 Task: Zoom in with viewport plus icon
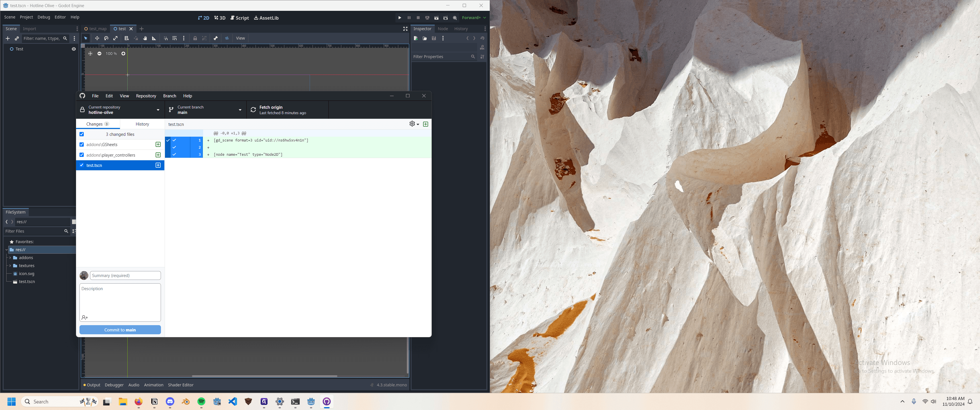(123, 54)
